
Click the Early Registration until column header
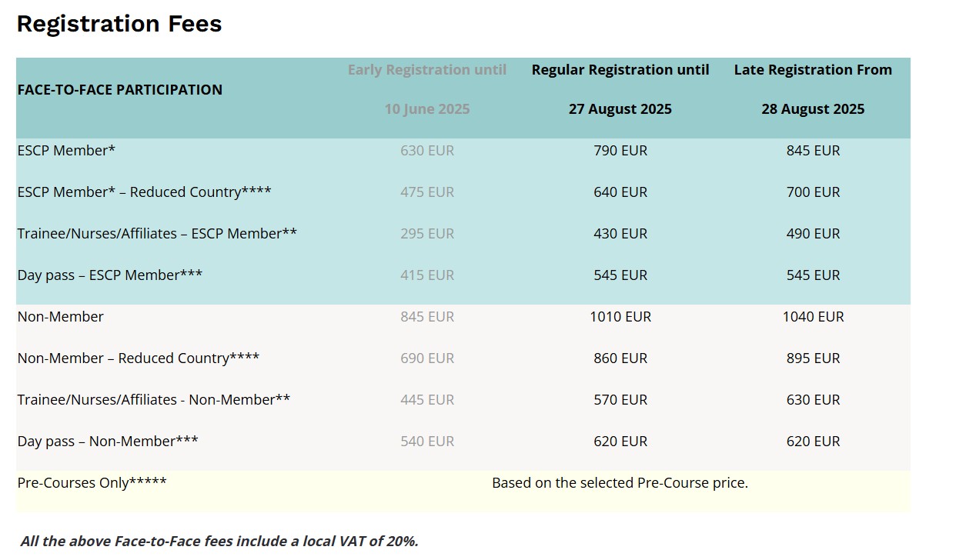(427, 89)
